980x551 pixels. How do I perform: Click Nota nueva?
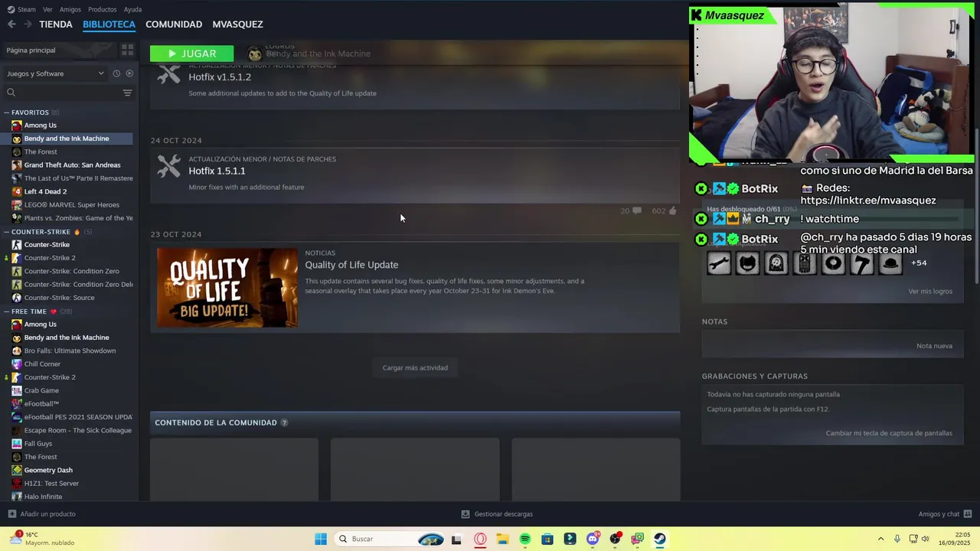934,346
